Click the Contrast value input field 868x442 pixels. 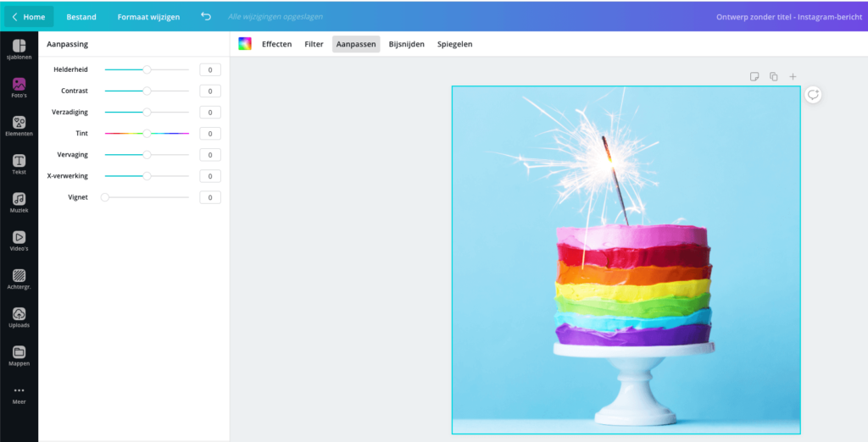[210, 91]
